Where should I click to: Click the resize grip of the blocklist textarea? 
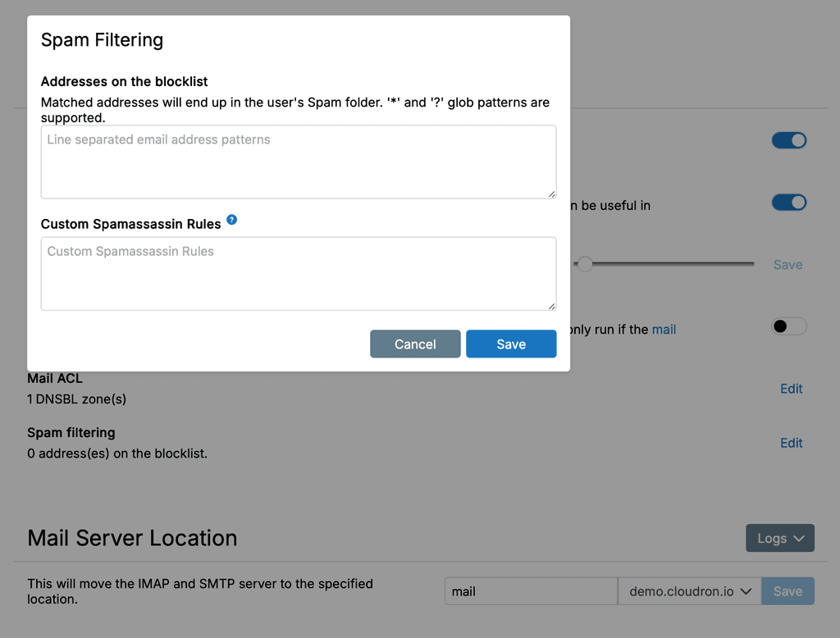tap(551, 194)
